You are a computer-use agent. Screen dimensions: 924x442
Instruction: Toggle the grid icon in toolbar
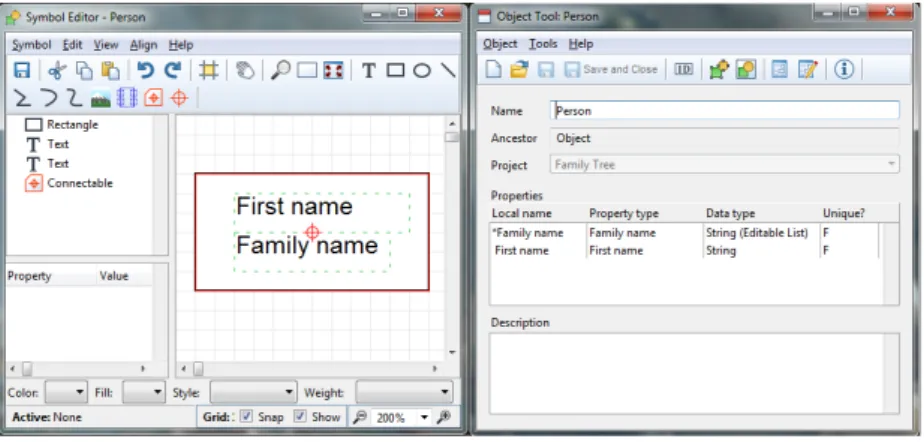point(208,71)
